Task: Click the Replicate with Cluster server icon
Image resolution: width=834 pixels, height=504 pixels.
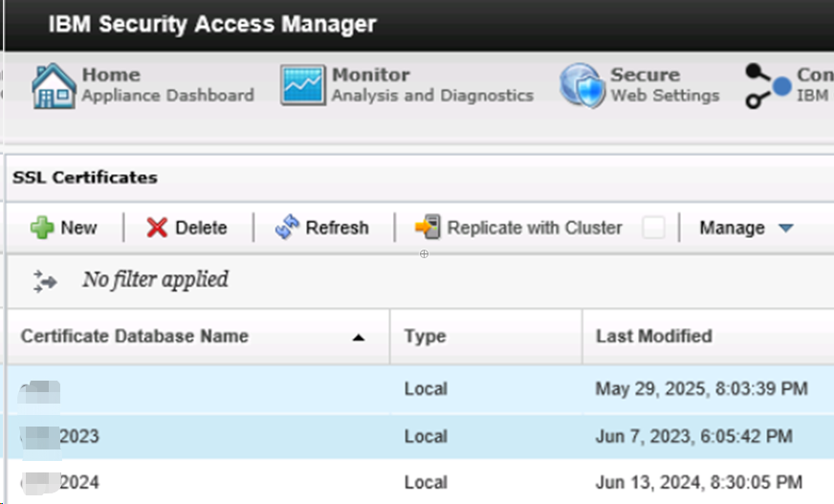Action: pos(428,227)
